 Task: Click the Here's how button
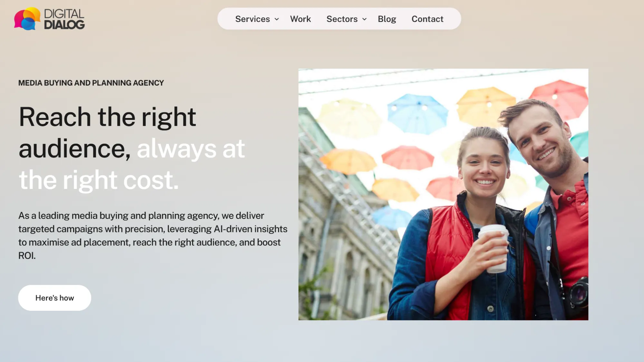54,298
